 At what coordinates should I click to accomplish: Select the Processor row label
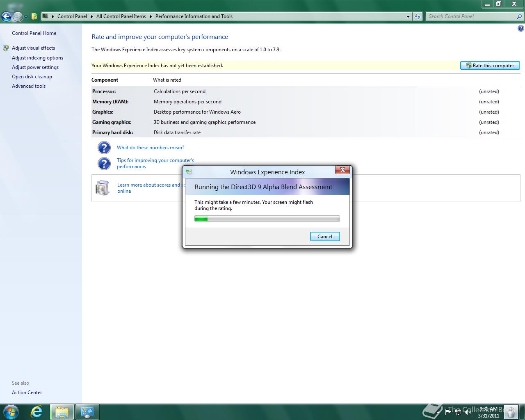tap(104, 91)
